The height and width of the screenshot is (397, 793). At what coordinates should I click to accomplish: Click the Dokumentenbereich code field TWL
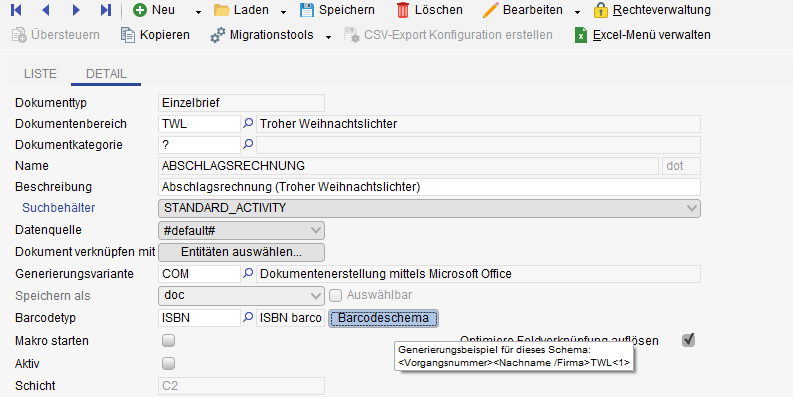point(199,124)
